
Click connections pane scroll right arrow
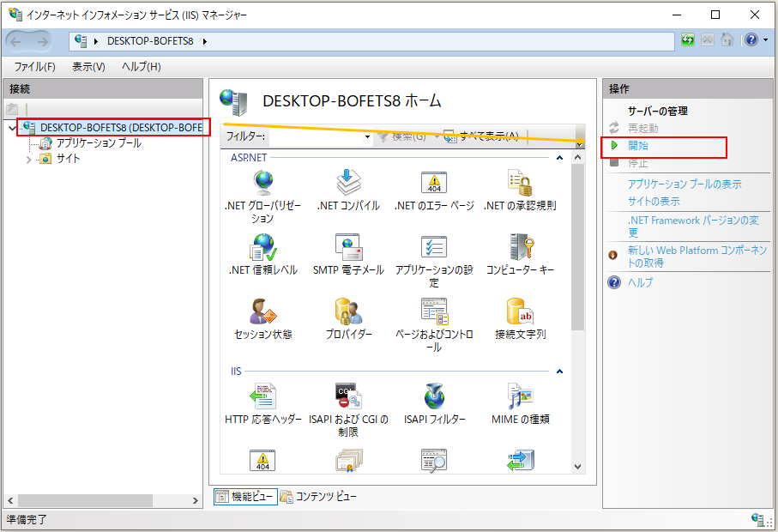click(195, 501)
